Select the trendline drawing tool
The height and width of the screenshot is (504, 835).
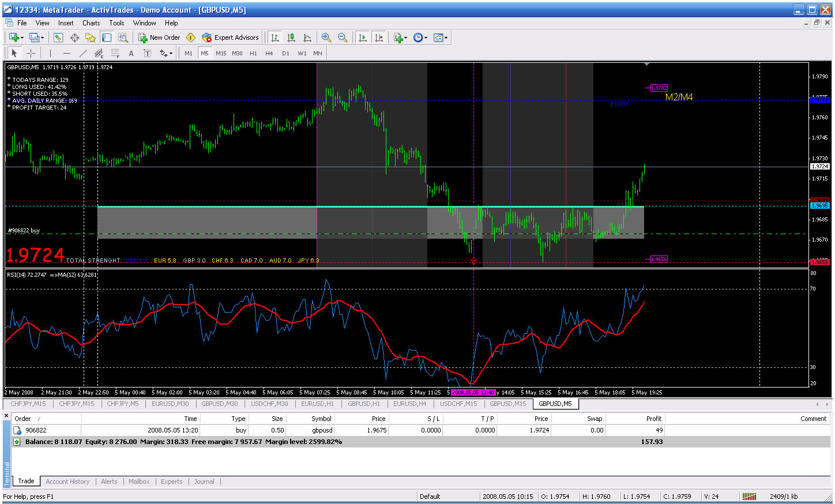[x=82, y=53]
